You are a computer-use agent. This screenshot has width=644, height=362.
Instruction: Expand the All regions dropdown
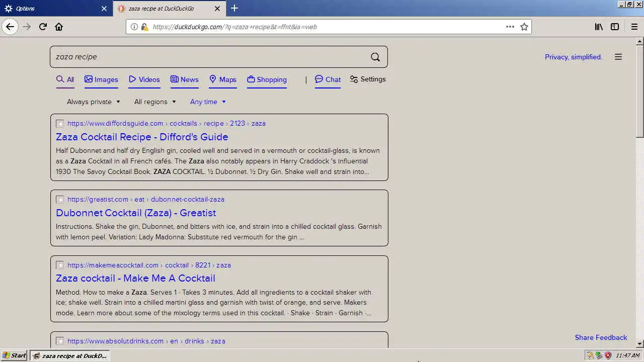(x=155, y=102)
